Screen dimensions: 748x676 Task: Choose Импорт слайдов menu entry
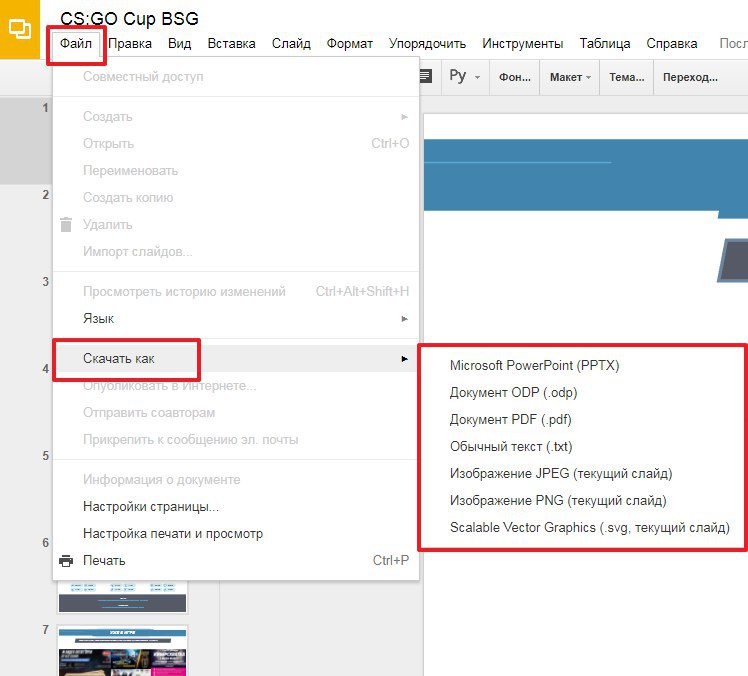pyautogui.click(x=236, y=251)
